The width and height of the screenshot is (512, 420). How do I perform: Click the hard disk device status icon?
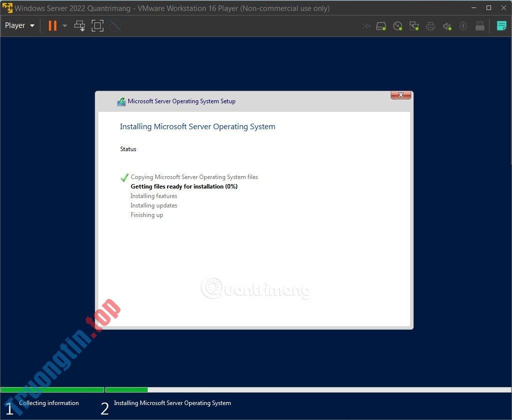(x=381, y=26)
